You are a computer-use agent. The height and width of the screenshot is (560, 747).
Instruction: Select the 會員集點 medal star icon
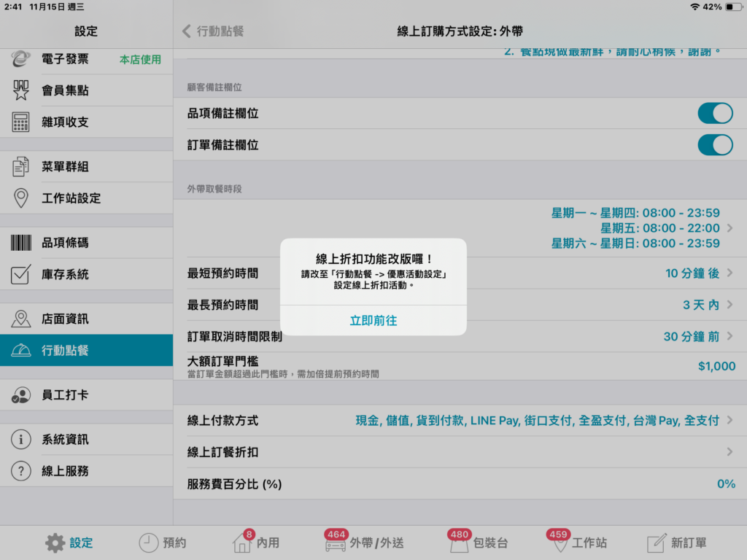pos(21,90)
